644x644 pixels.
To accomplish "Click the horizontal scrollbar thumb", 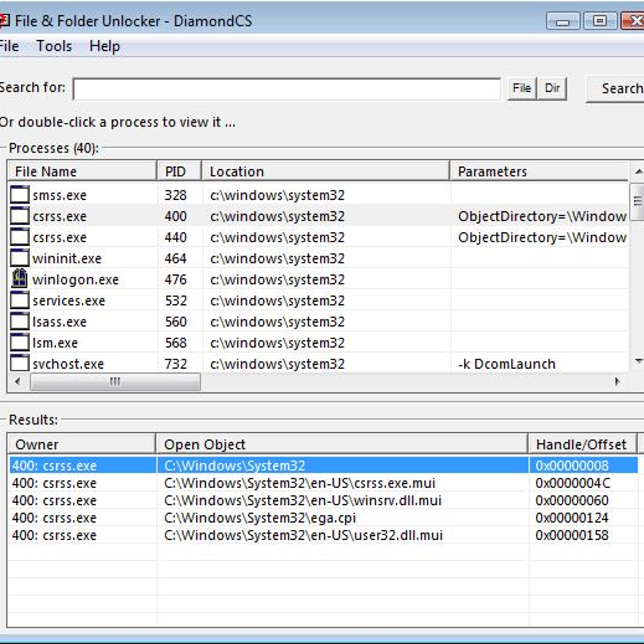I will pyautogui.click(x=115, y=382).
